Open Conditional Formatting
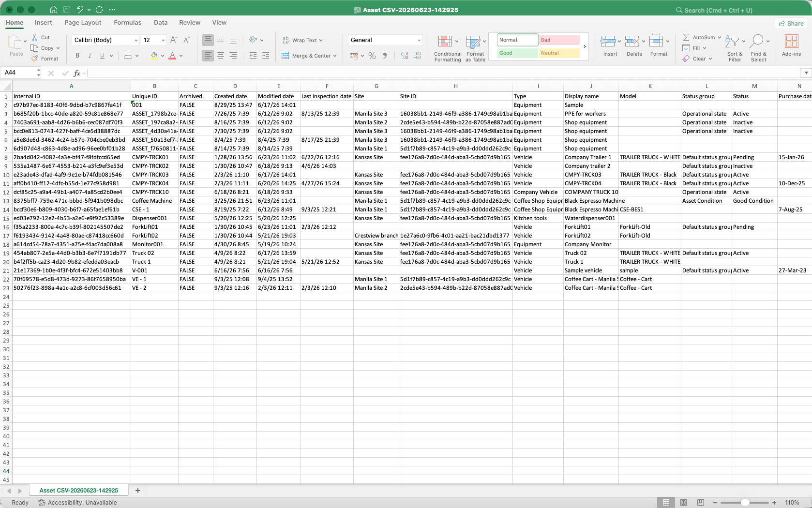 coord(448,48)
